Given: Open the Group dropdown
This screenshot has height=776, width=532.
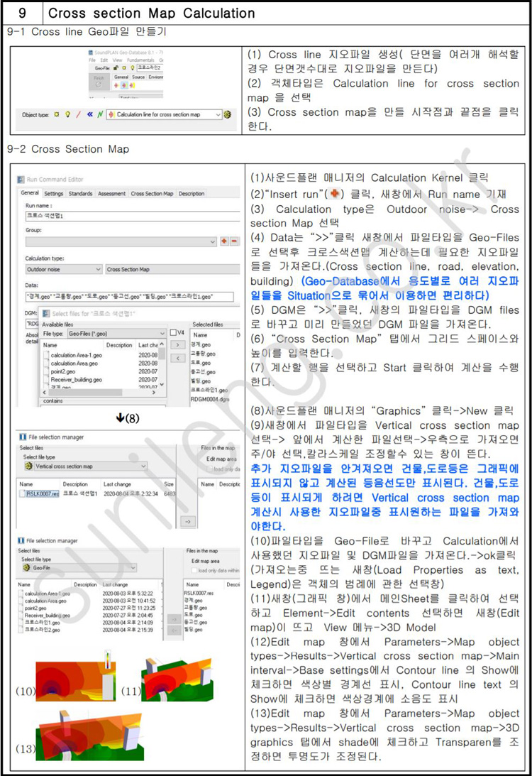Looking at the screenshot, I should (212, 241).
